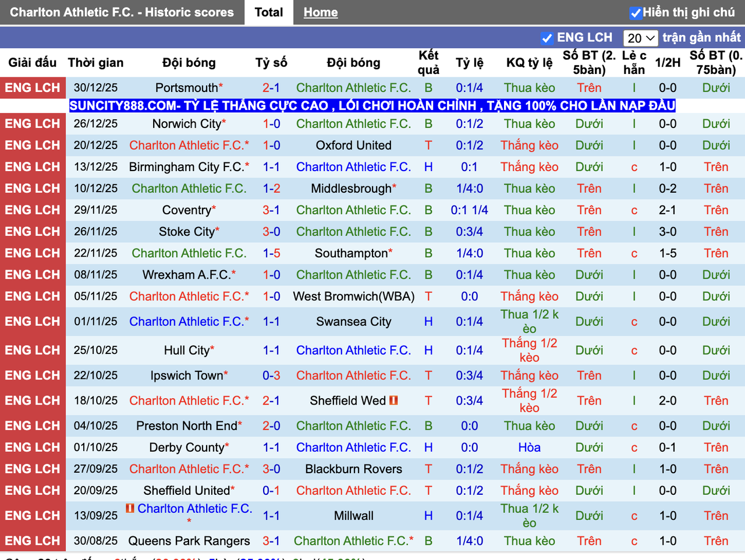Click the red card icon beside Charlton on 13/09/25
The height and width of the screenshot is (560, 745).
[130, 508]
